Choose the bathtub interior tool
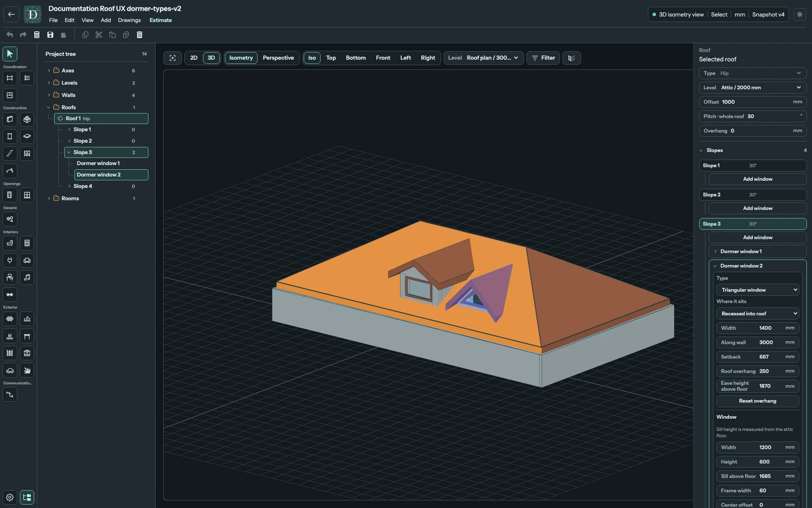This screenshot has height=508, width=812. pos(10,243)
